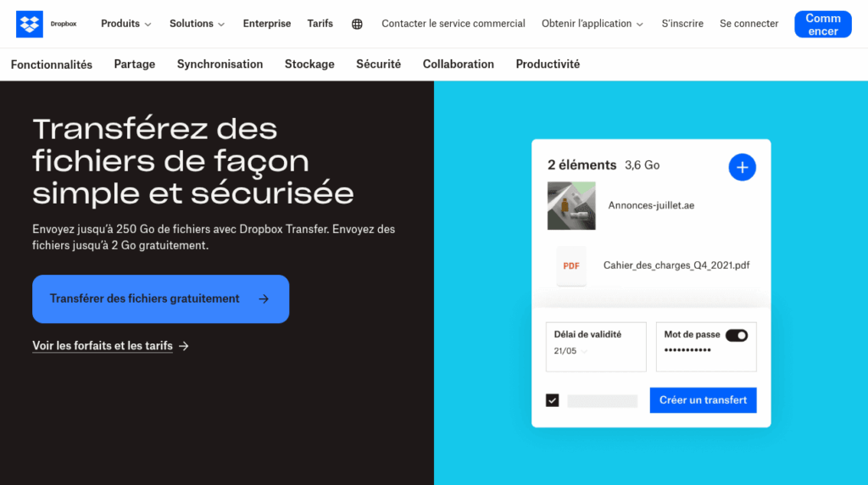Click the S'inscrire link

pos(682,24)
